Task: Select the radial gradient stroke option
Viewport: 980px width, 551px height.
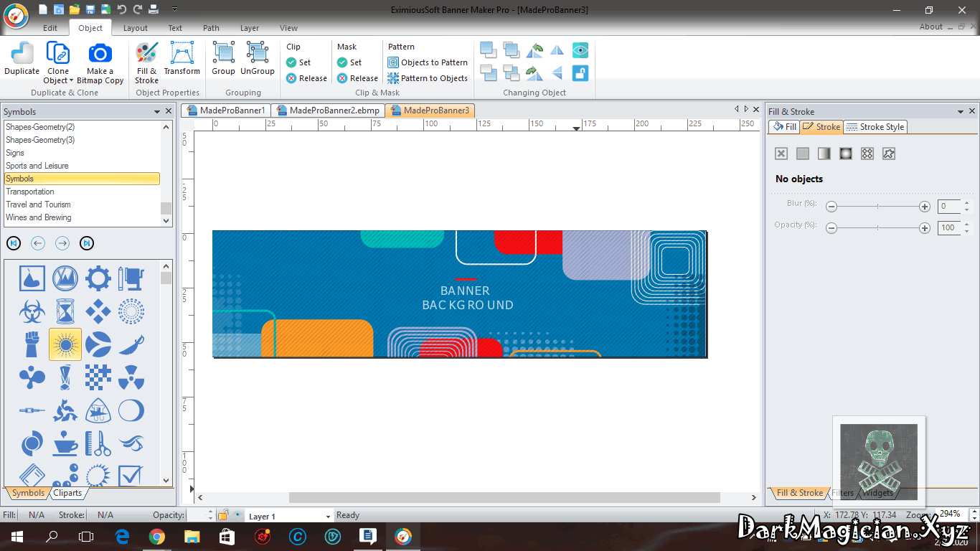Action: (846, 154)
